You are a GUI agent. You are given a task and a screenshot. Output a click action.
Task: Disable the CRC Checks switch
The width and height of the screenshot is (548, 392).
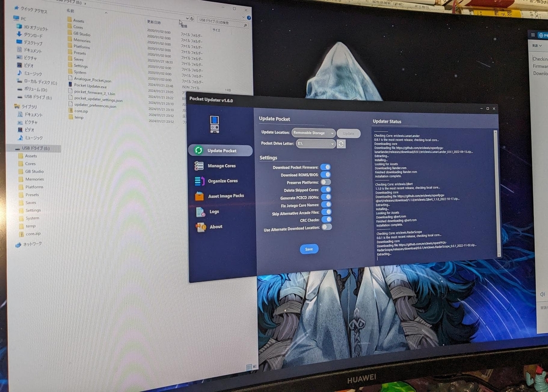[327, 219]
